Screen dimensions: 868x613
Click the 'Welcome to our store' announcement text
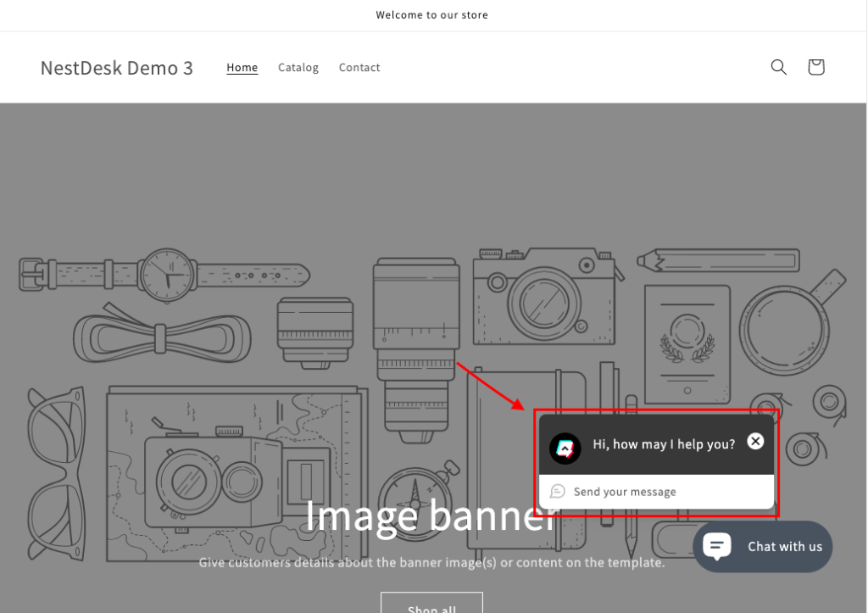click(431, 15)
